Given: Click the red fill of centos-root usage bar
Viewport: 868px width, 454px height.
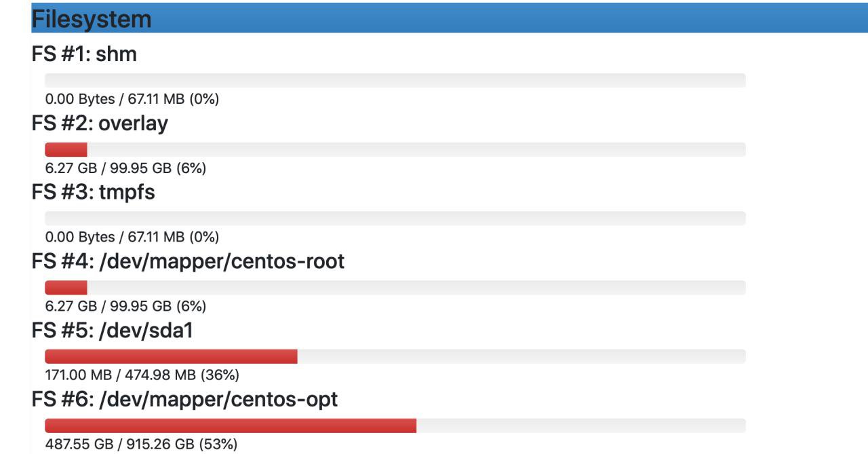Looking at the screenshot, I should (66, 288).
